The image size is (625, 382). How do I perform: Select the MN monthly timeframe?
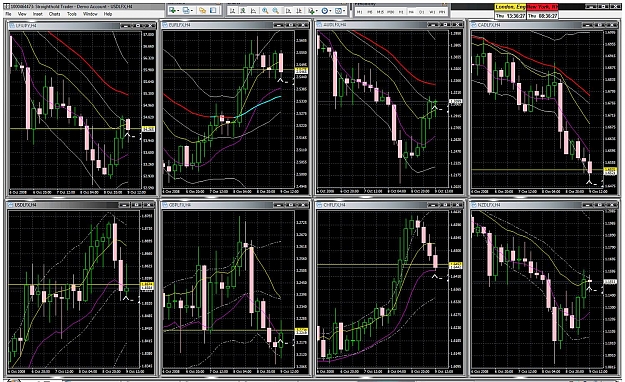coord(442,12)
